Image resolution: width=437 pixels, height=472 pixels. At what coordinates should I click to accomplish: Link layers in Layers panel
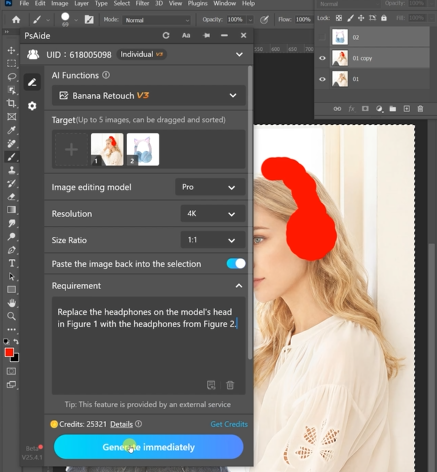(x=337, y=109)
